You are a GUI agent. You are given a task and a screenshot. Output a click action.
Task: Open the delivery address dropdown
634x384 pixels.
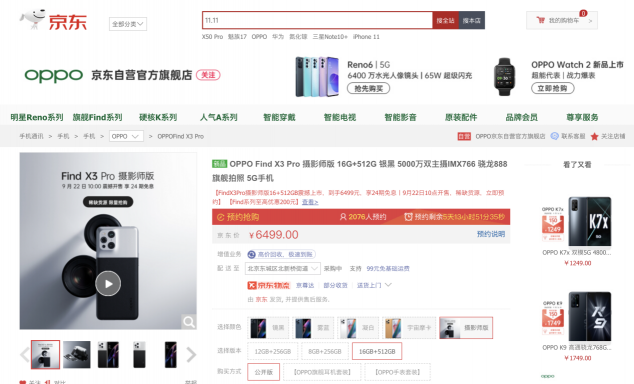(x=283, y=268)
